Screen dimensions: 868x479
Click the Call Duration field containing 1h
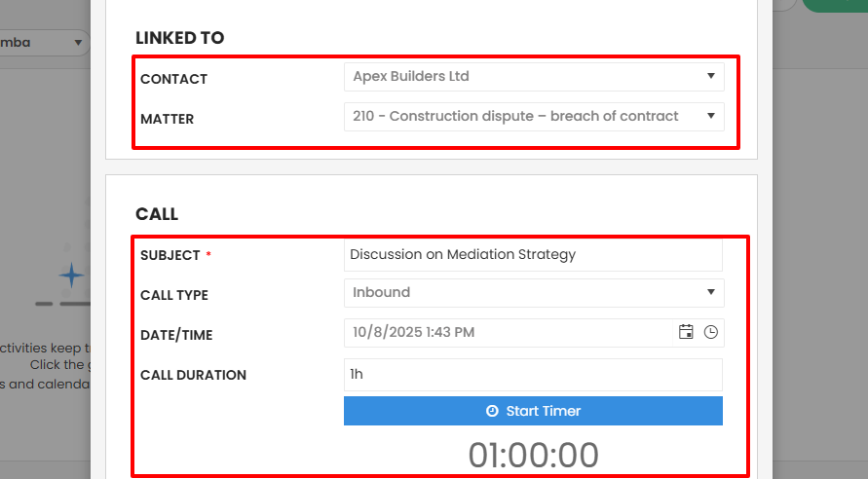[533, 375]
